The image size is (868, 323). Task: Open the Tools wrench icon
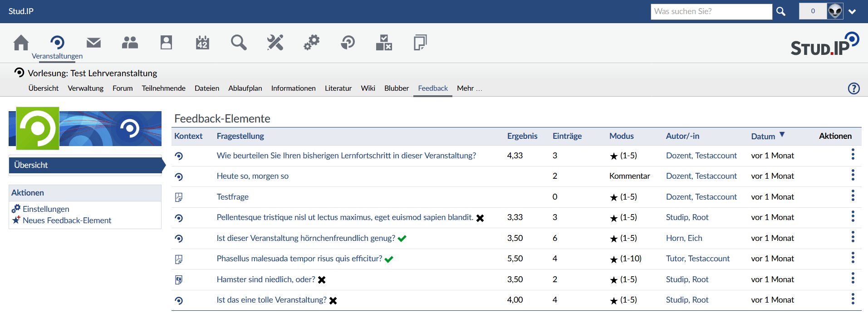tap(275, 43)
